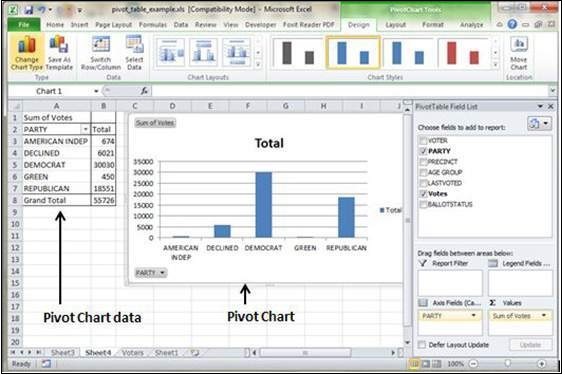The image size is (565, 375).
Task: Check the Defer Layout Update box
Action: click(x=422, y=345)
